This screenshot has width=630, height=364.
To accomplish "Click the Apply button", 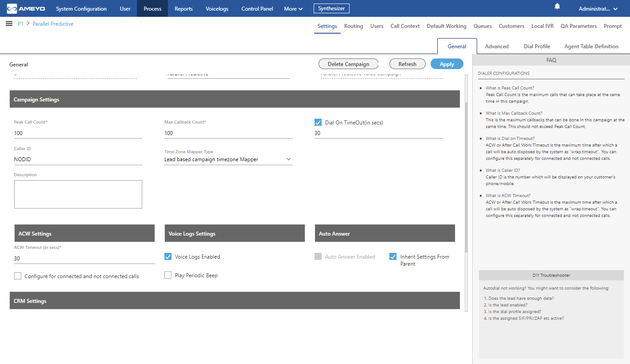I will pos(447,64).
